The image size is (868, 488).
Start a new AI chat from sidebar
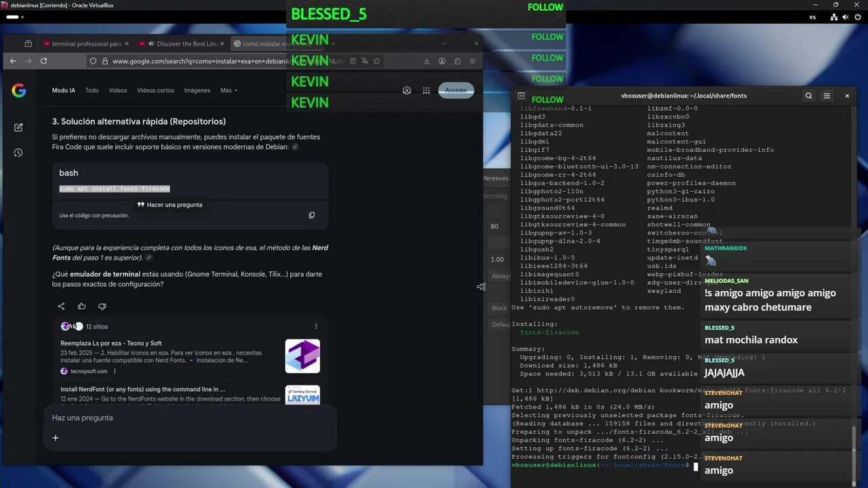click(x=18, y=127)
